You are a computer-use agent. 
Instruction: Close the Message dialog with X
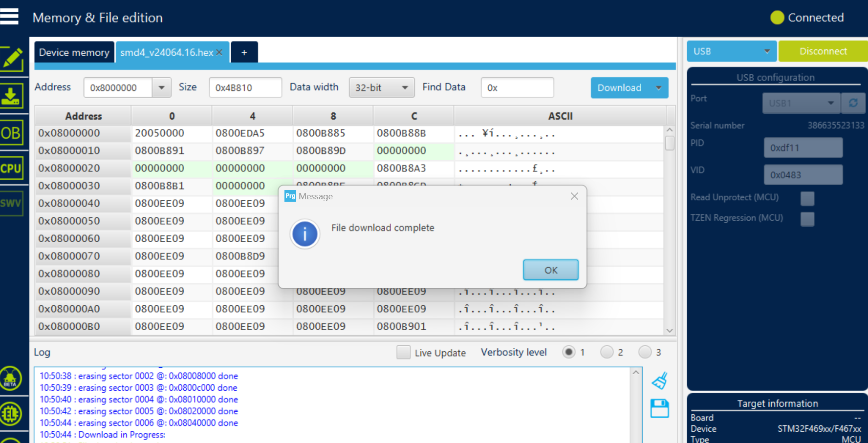(574, 196)
